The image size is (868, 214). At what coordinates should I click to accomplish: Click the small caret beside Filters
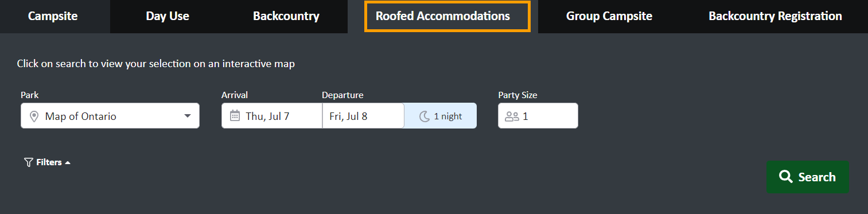[68, 163]
